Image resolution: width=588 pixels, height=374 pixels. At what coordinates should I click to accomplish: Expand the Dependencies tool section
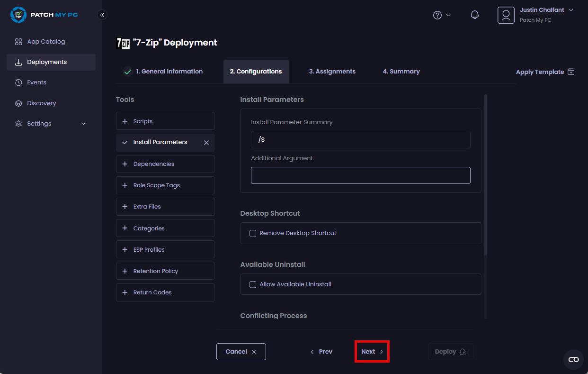click(x=165, y=164)
